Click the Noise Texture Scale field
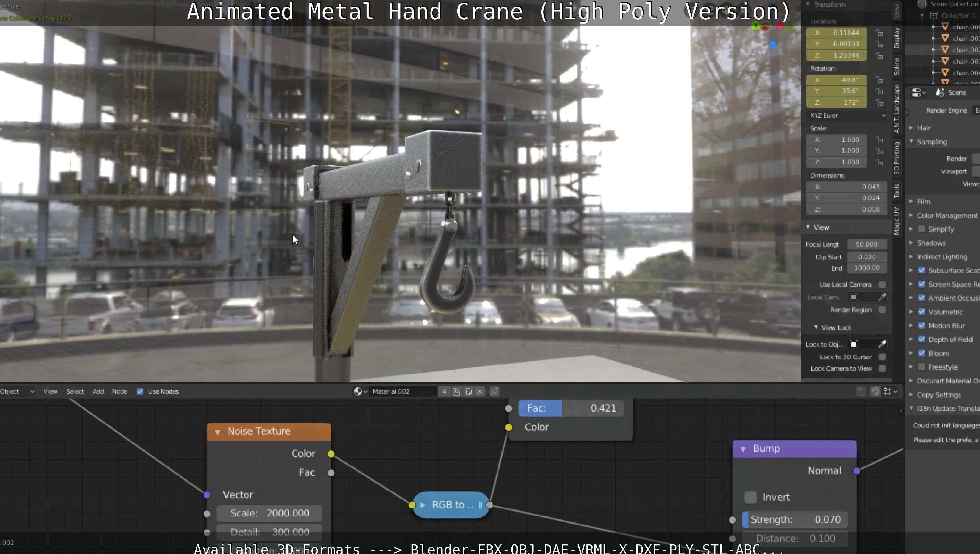Viewport: 980px width, 554px height. (269, 513)
